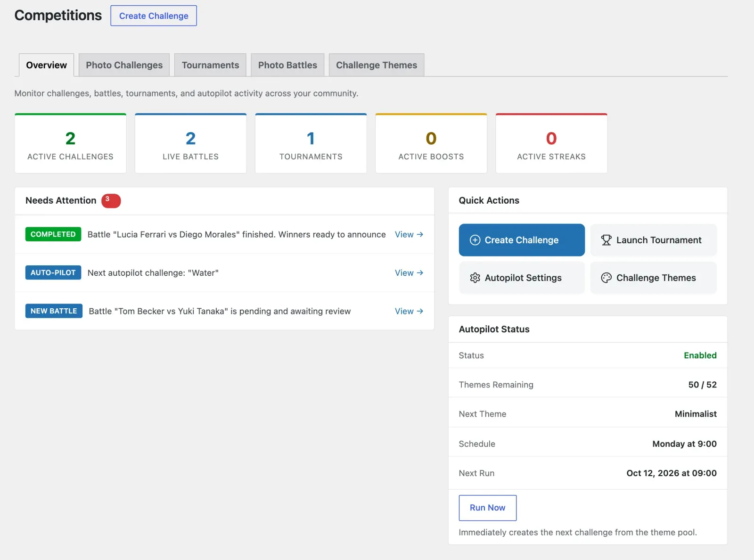
Task: Click the Next Theme label
Action: [483, 414]
